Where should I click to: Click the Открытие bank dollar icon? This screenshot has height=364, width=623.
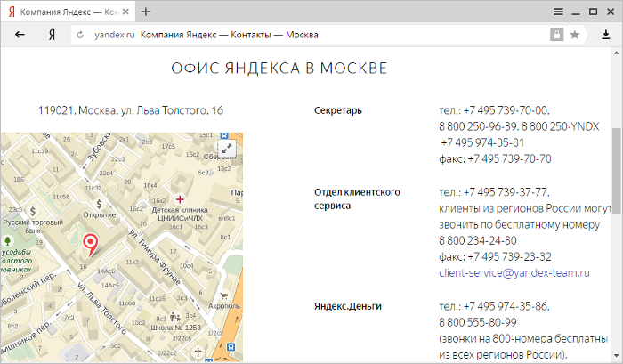pyautogui.click(x=99, y=205)
